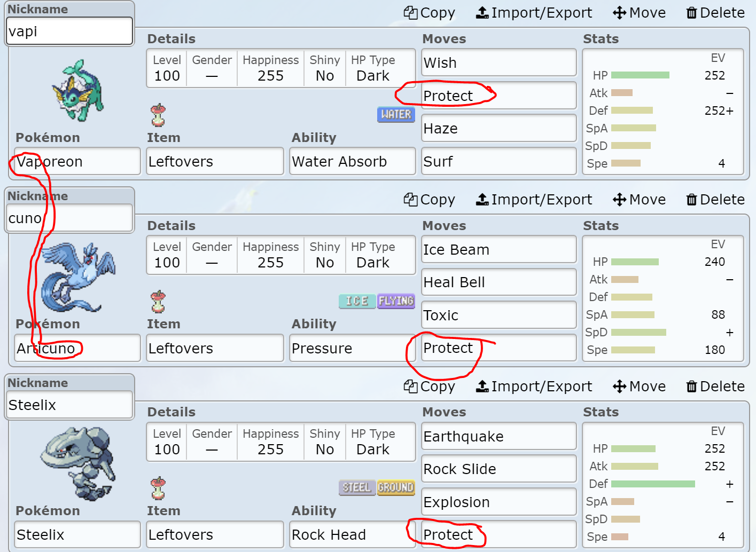Click the Rock Slide move slot
Screen dimensions: 756x552
[499, 469]
